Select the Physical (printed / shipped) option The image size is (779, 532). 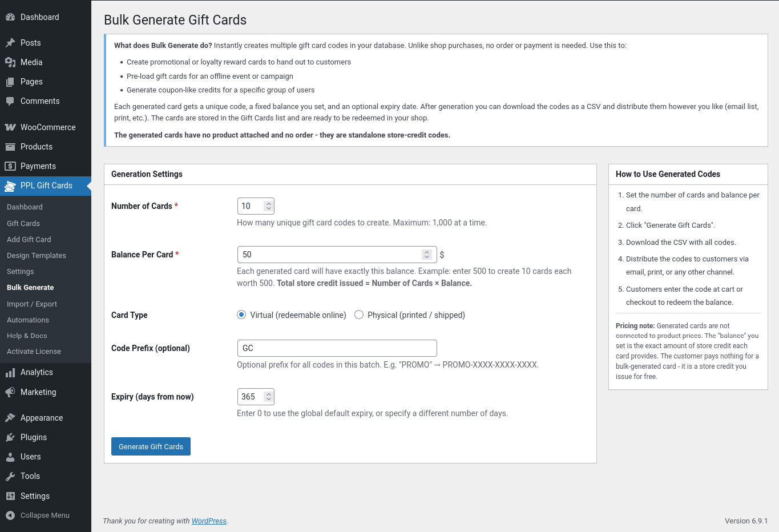click(359, 315)
